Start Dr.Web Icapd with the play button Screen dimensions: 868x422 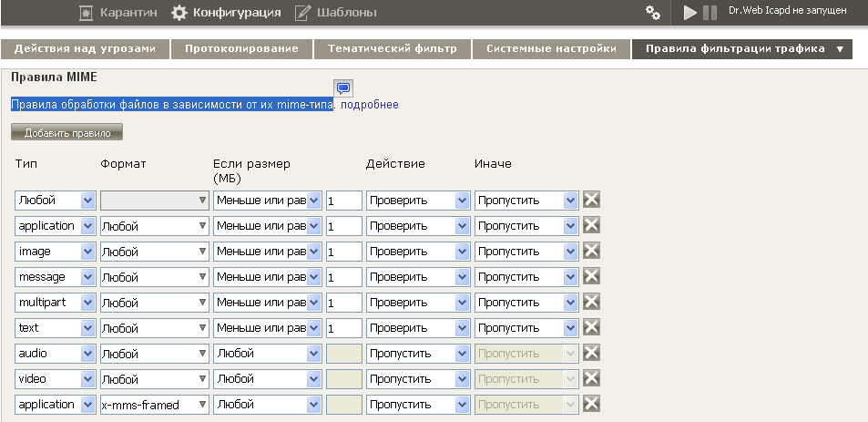pyautogui.click(x=689, y=12)
